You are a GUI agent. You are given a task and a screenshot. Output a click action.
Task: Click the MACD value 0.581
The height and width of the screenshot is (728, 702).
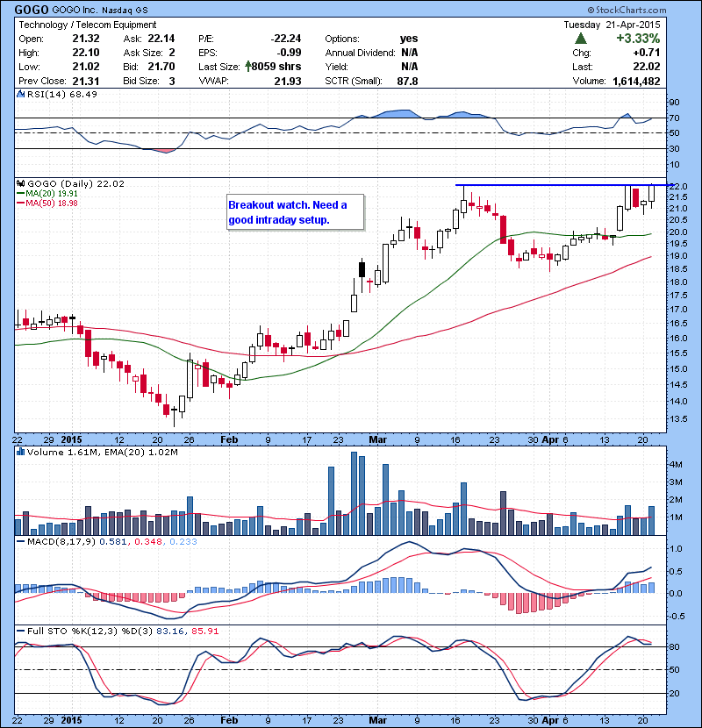pos(112,541)
